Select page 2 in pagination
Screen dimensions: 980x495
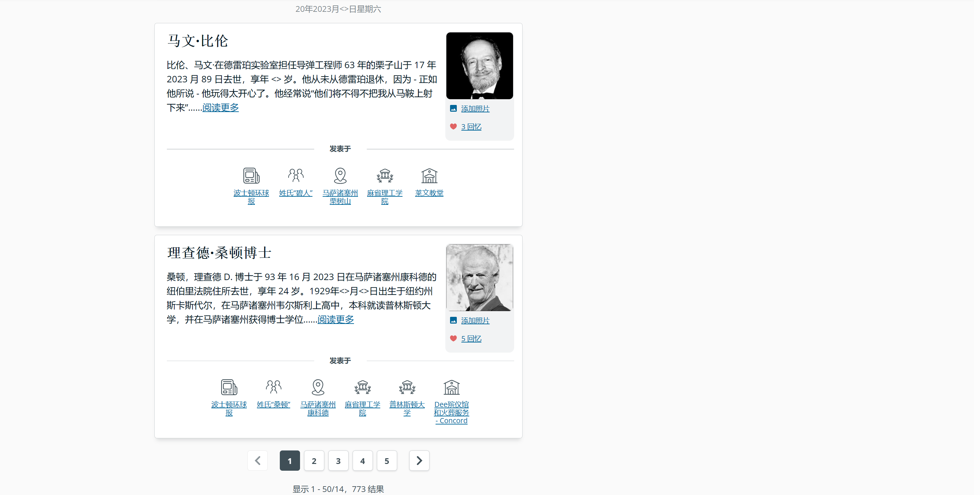(x=314, y=461)
